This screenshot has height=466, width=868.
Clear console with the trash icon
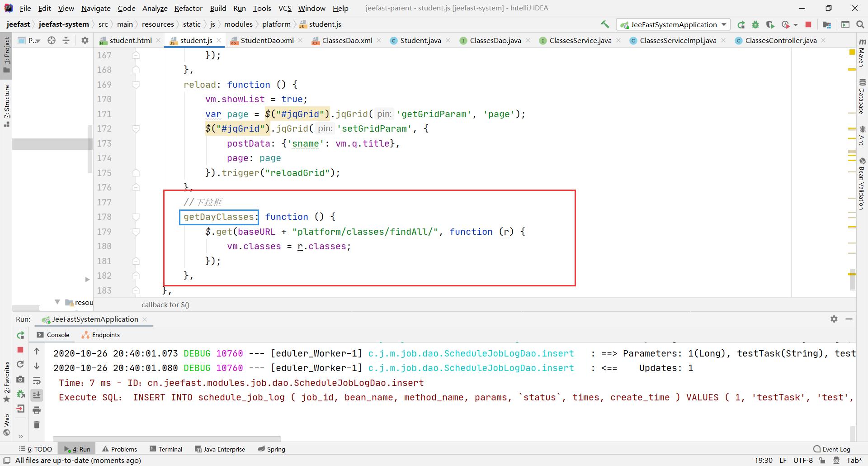pyautogui.click(x=37, y=424)
